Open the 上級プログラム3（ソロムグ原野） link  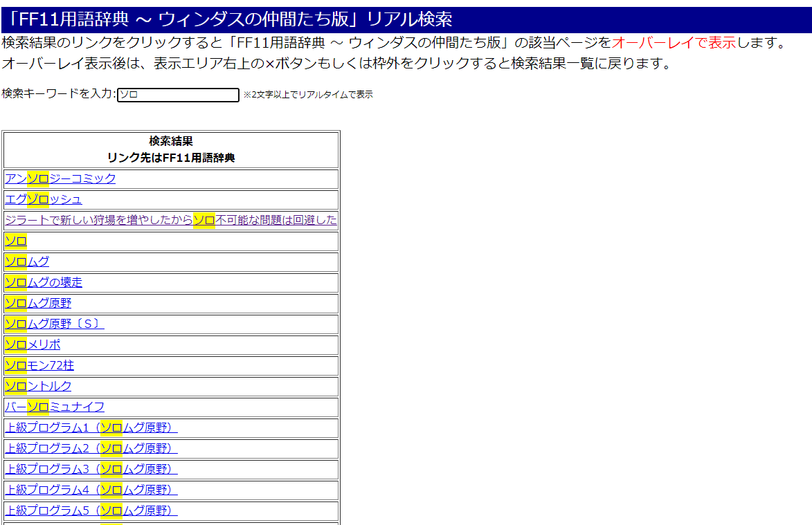tap(91, 468)
